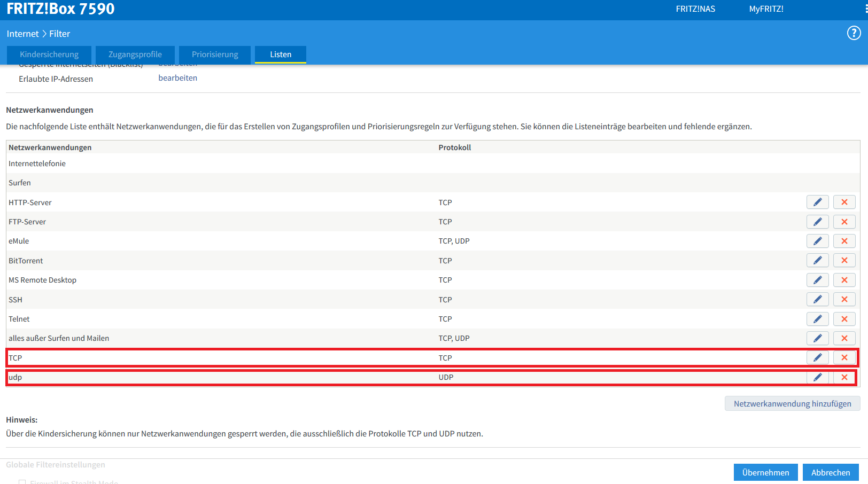Image resolution: width=868 pixels, height=484 pixels.
Task: Open MyFRITZ! in the header
Action: pyautogui.click(x=766, y=9)
